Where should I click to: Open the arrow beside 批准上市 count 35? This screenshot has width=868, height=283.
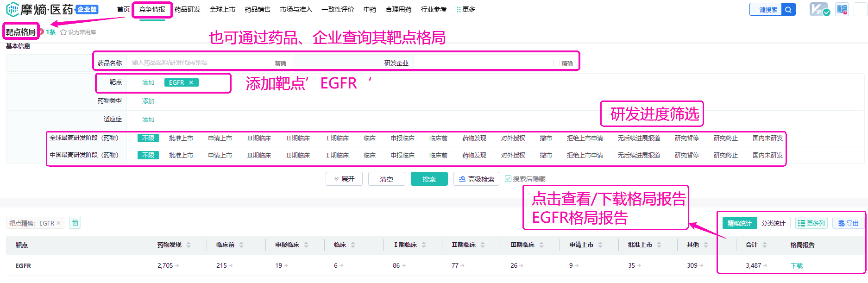coord(639,266)
